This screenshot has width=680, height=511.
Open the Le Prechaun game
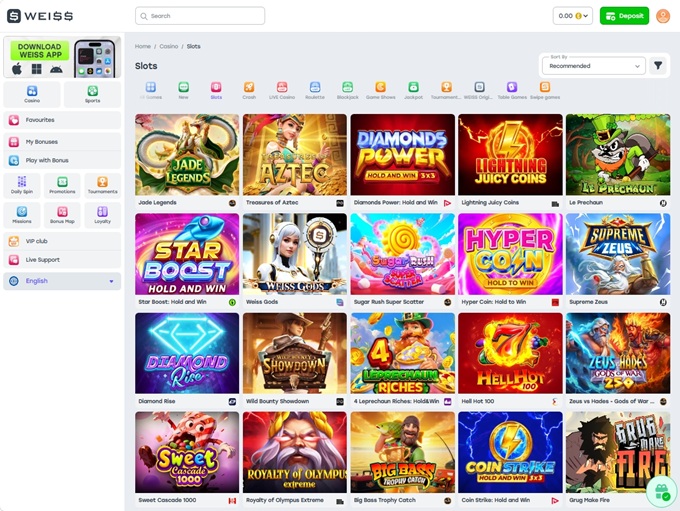pos(618,155)
